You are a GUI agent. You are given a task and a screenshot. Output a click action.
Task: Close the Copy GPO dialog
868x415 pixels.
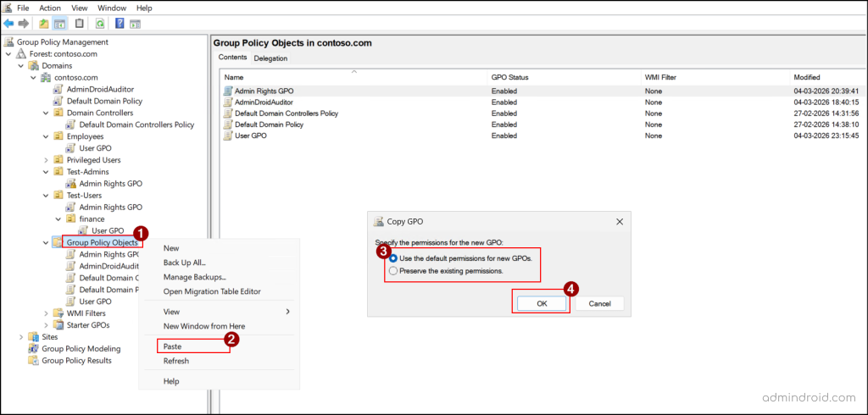[x=620, y=221]
